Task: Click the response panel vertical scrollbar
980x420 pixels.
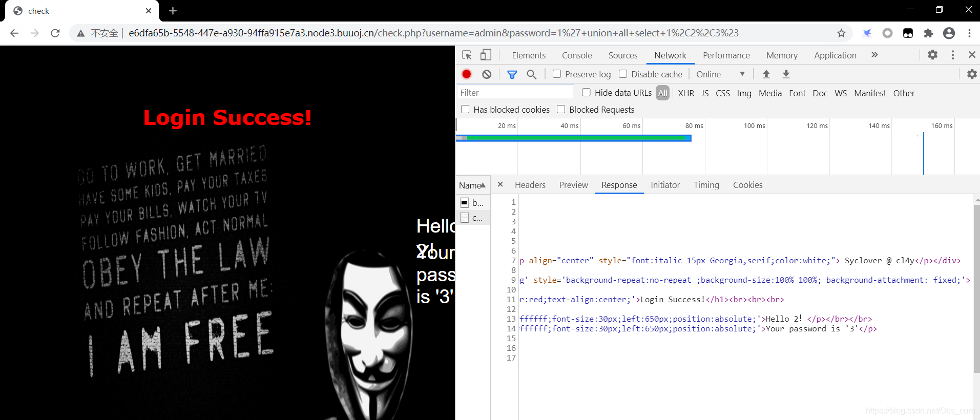Action: coord(976,287)
